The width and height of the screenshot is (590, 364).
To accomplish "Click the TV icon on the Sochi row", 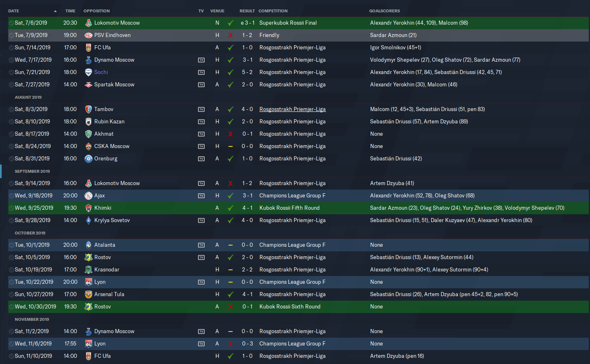I will pyautogui.click(x=201, y=72).
